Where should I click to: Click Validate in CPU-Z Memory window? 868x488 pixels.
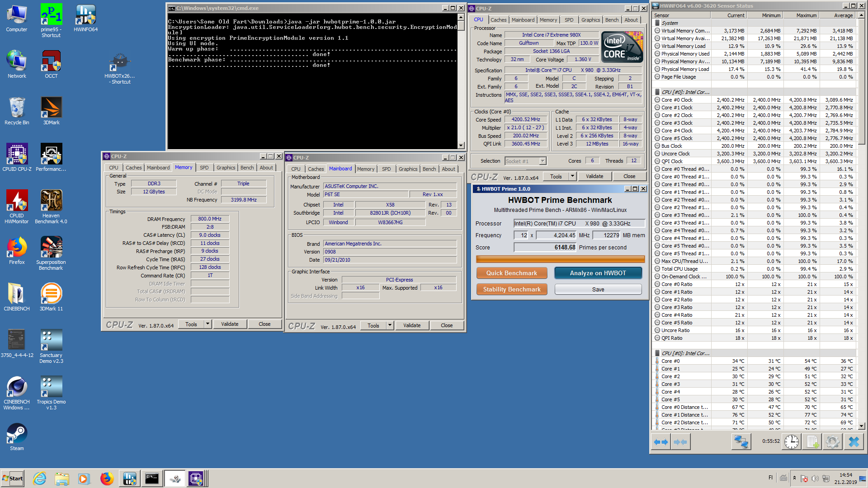click(x=230, y=324)
